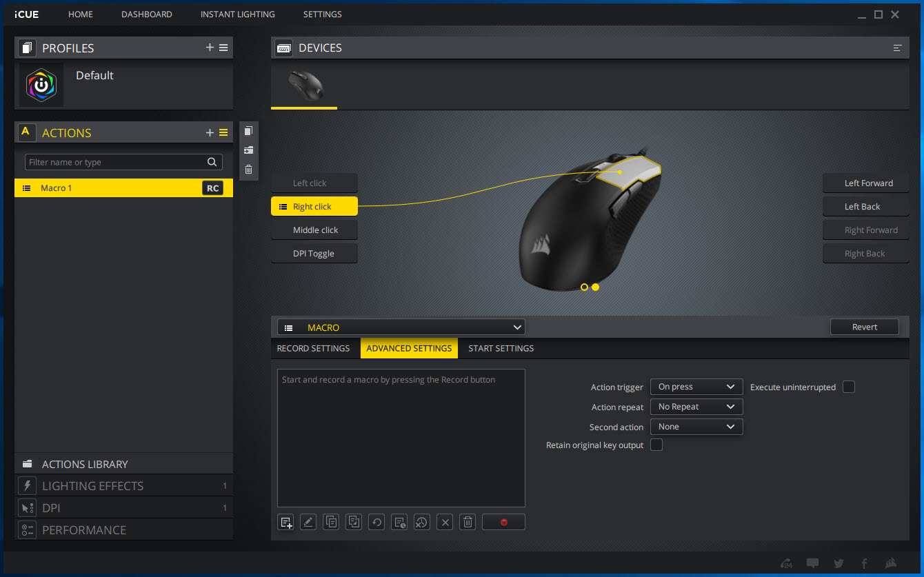Click the RC badge on Macro 1
Image resolution: width=924 pixels, height=577 pixels.
[213, 188]
